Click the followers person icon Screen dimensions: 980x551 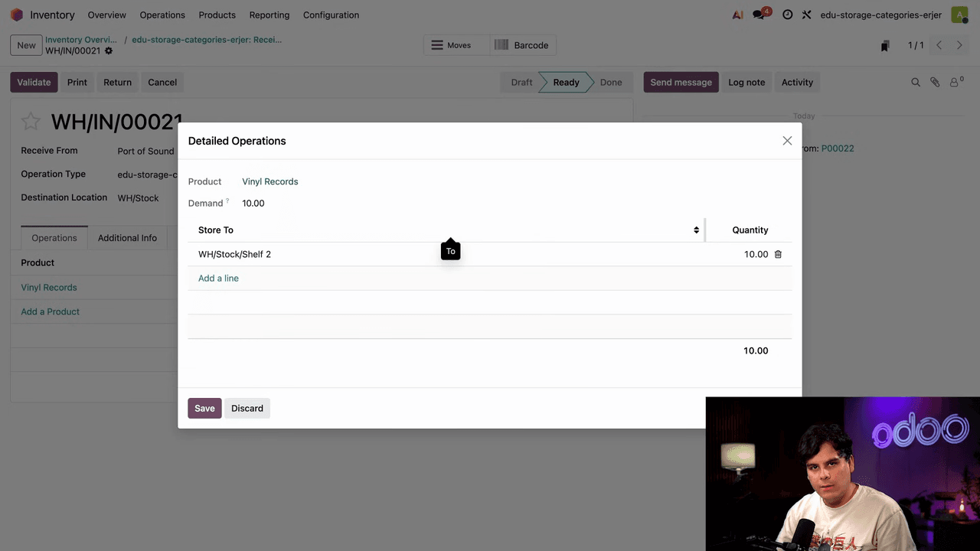coord(955,82)
